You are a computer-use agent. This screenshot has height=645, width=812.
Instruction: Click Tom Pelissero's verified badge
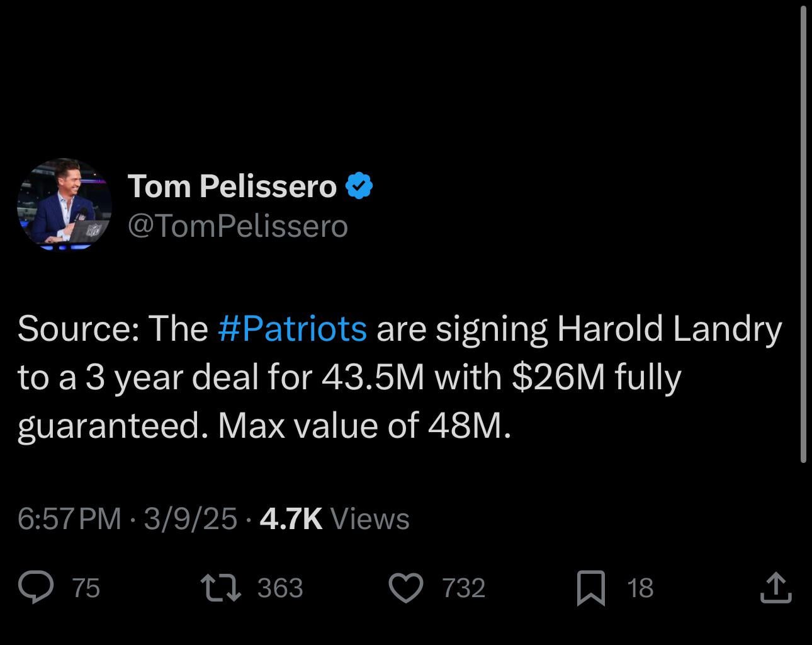(x=360, y=185)
